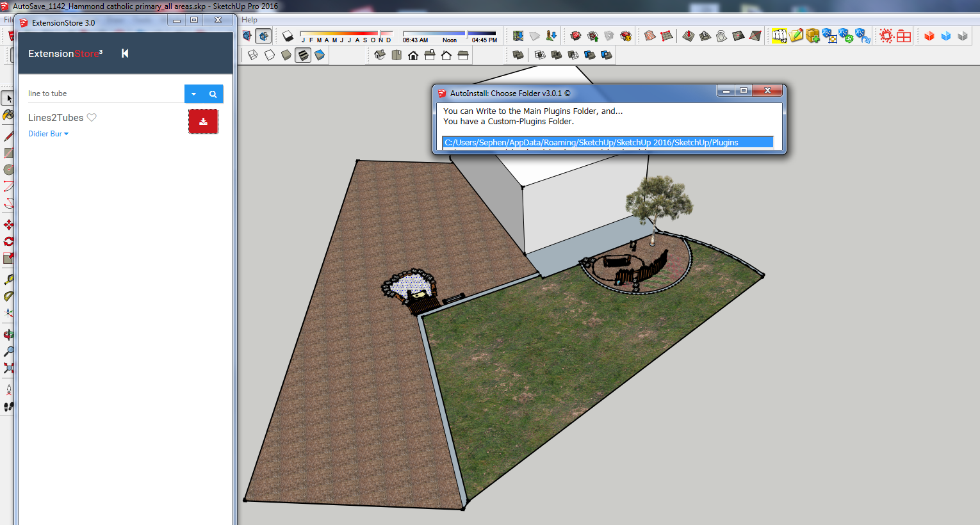Choose the Axes tool
The image size is (980, 525).
pos(8,313)
